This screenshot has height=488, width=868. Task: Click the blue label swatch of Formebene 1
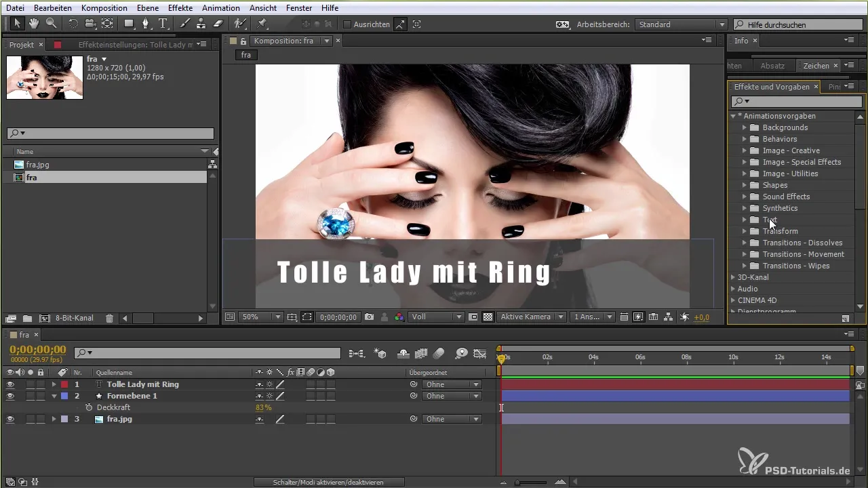coord(65,396)
